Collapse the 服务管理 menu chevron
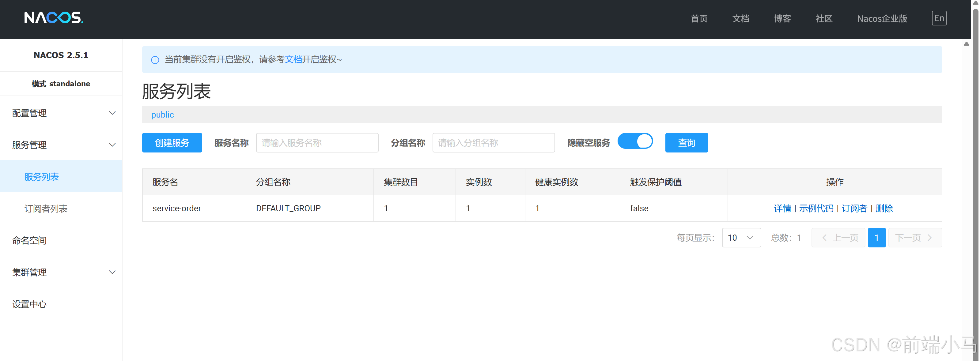 click(112, 145)
